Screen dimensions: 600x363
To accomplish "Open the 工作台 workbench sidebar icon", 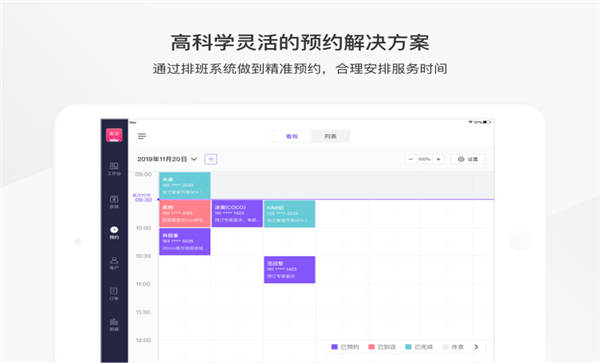I will point(114,168).
